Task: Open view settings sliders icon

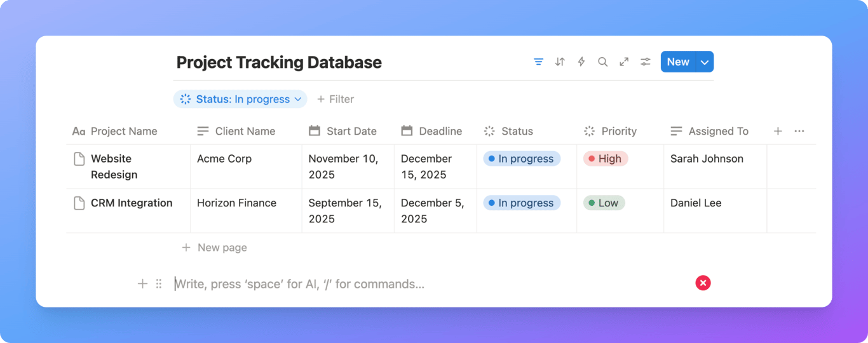Action: click(646, 62)
